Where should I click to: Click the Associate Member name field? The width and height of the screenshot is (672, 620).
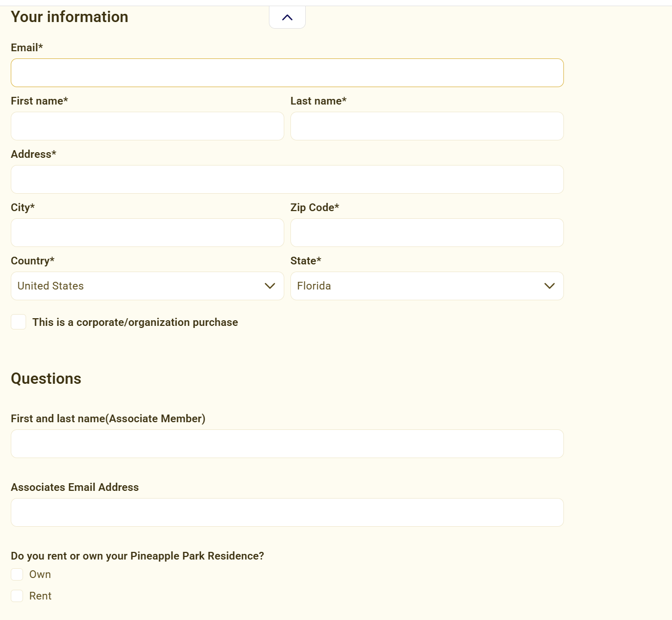click(287, 444)
